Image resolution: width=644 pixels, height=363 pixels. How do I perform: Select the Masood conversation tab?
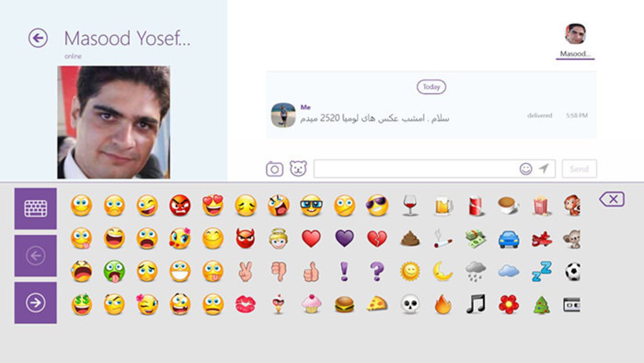click(x=575, y=40)
